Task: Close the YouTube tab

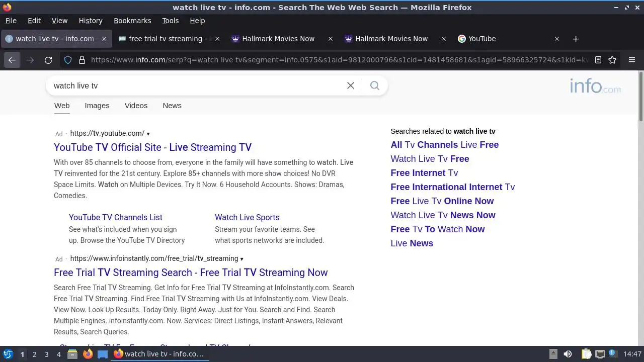Action: tap(556, 39)
